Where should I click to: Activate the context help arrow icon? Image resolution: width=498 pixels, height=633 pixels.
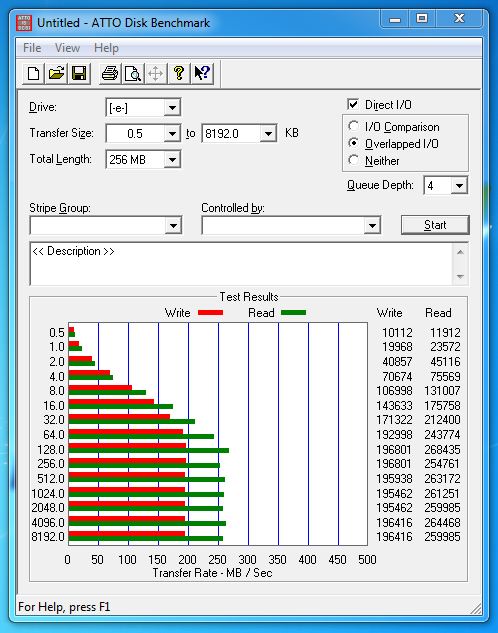click(x=202, y=73)
